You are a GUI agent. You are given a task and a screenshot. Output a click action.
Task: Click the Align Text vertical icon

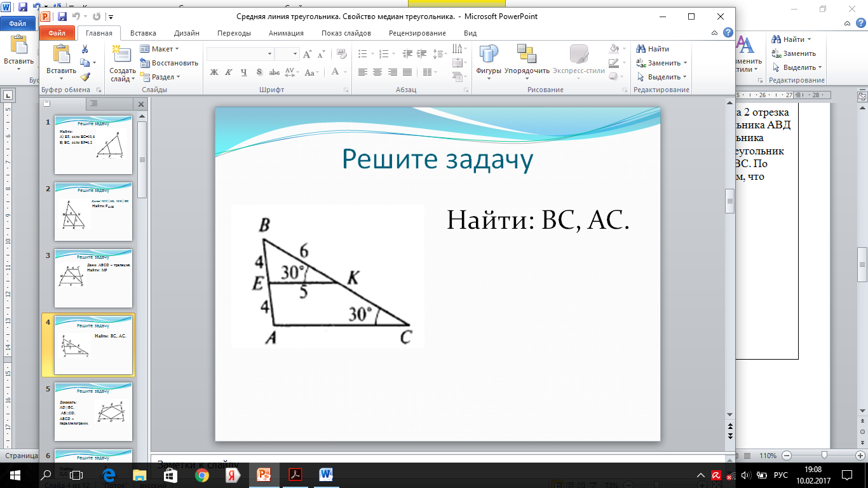pyautogui.click(x=459, y=63)
